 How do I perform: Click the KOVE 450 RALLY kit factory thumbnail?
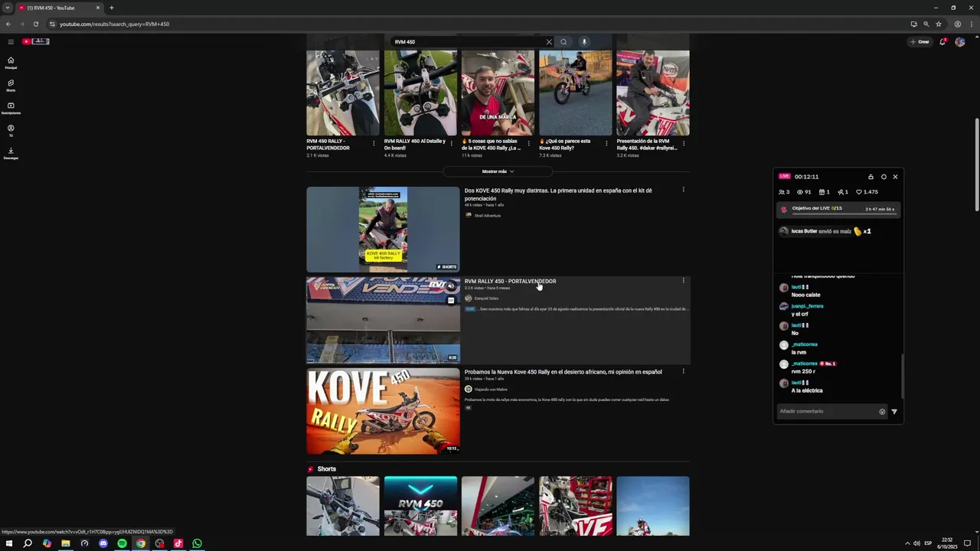click(x=383, y=230)
